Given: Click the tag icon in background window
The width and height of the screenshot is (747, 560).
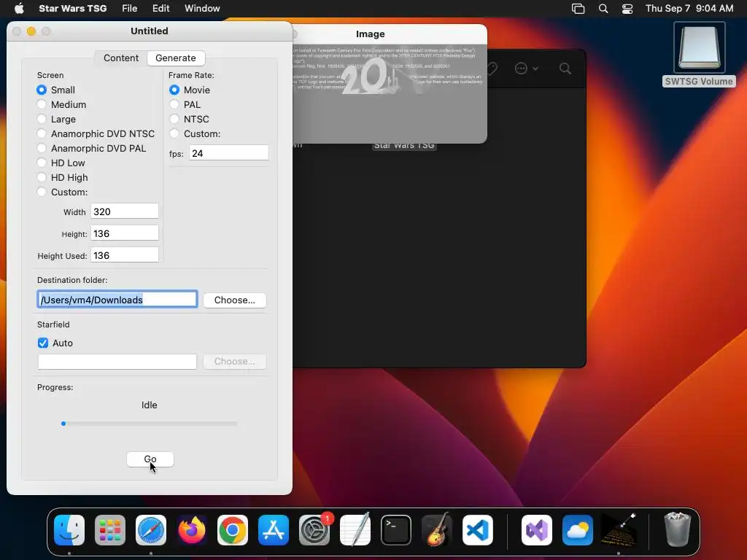Looking at the screenshot, I should 492,69.
